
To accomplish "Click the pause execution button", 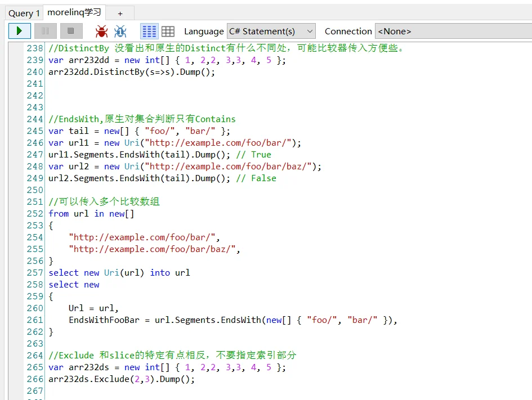I will coord(45,31).
